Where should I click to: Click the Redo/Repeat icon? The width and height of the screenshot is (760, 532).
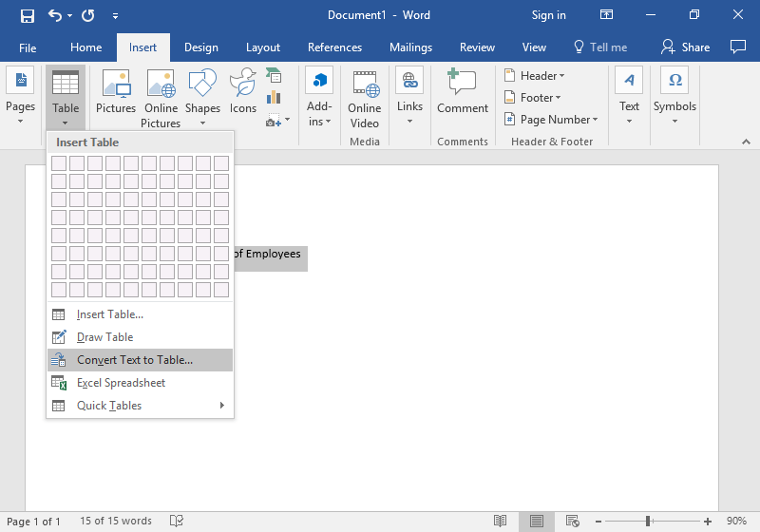click(x=88, y=15)
